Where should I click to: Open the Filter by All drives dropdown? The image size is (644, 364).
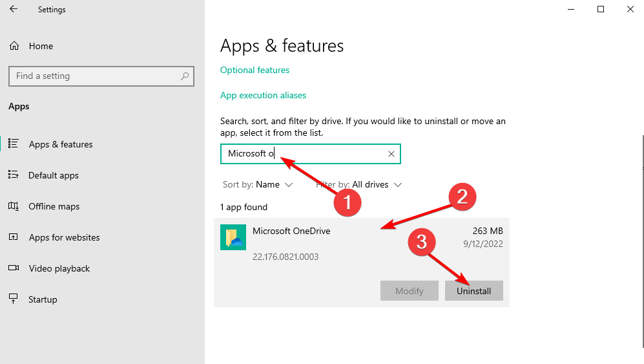(358, 185)
